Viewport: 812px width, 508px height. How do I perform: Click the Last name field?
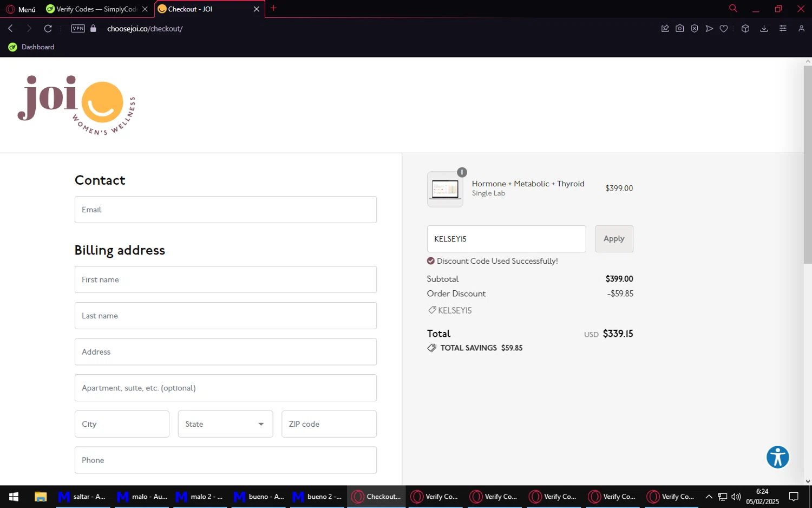pos(226,316)
